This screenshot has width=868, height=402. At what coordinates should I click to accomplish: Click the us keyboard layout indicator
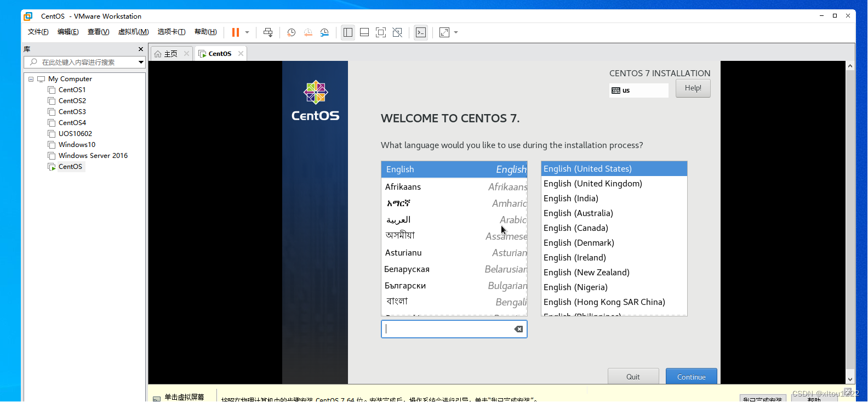[638, 90]
